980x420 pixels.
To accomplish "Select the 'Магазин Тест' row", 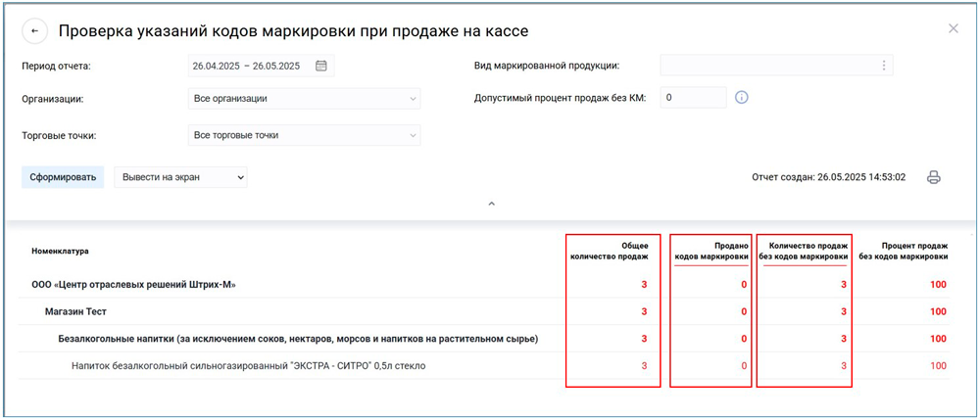I will click(75, 311).
